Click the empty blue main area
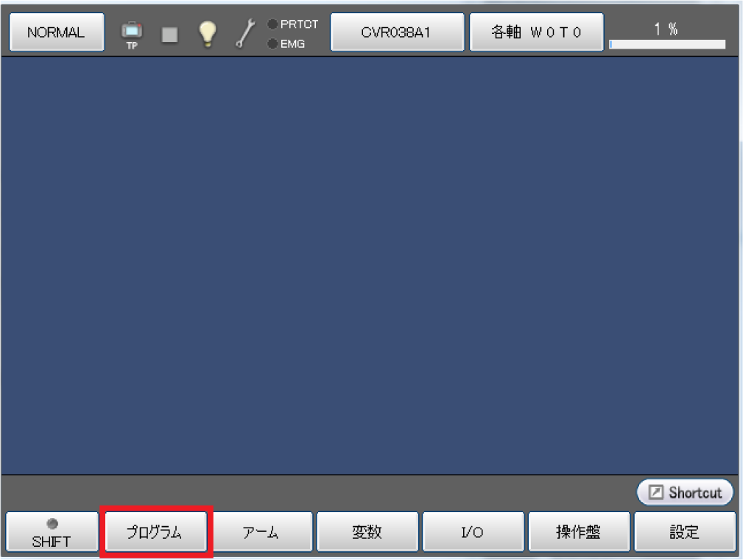743x560 pixels. [370, 265]
